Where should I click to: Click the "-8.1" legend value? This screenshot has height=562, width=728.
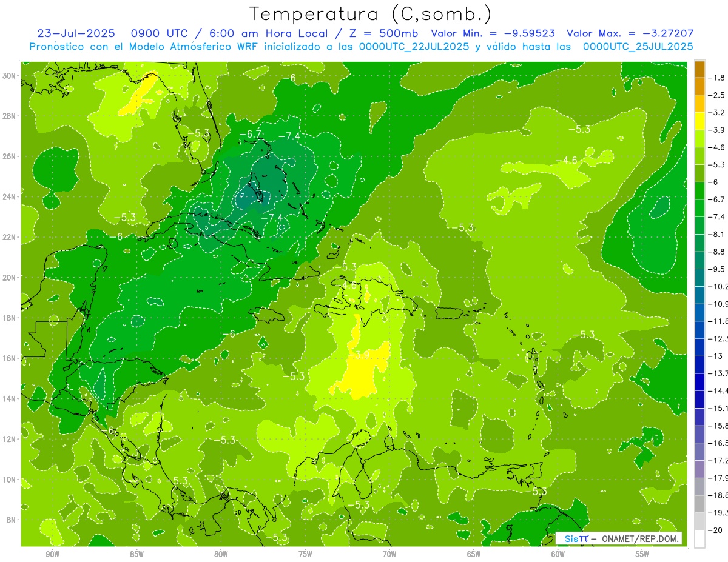coord(716,234)
